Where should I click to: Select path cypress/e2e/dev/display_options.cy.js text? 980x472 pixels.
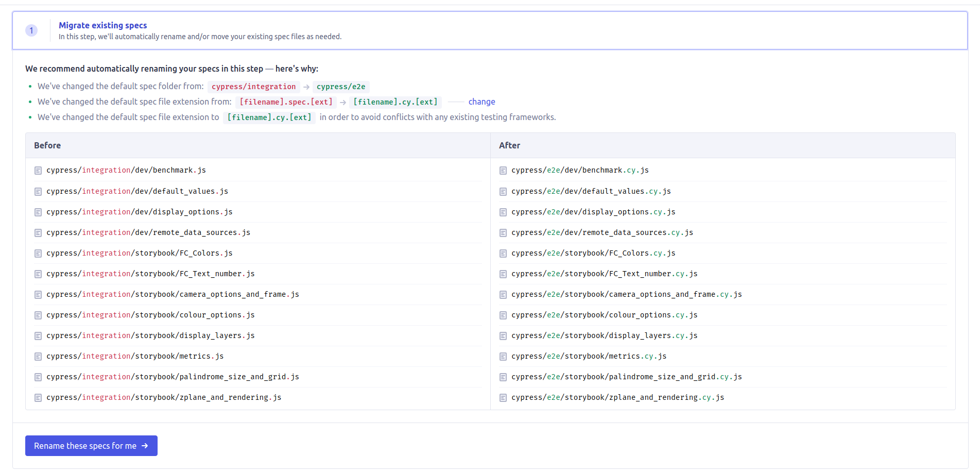(593, 212)
